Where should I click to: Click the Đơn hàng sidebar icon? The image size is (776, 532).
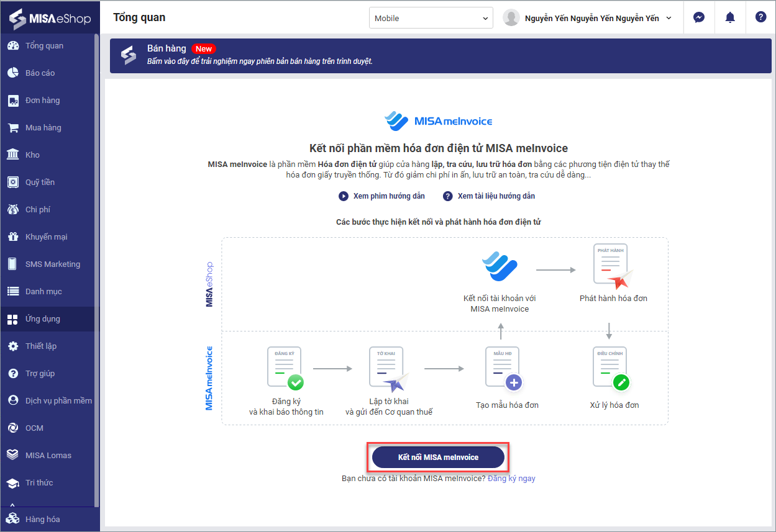[x=12, y=101]
